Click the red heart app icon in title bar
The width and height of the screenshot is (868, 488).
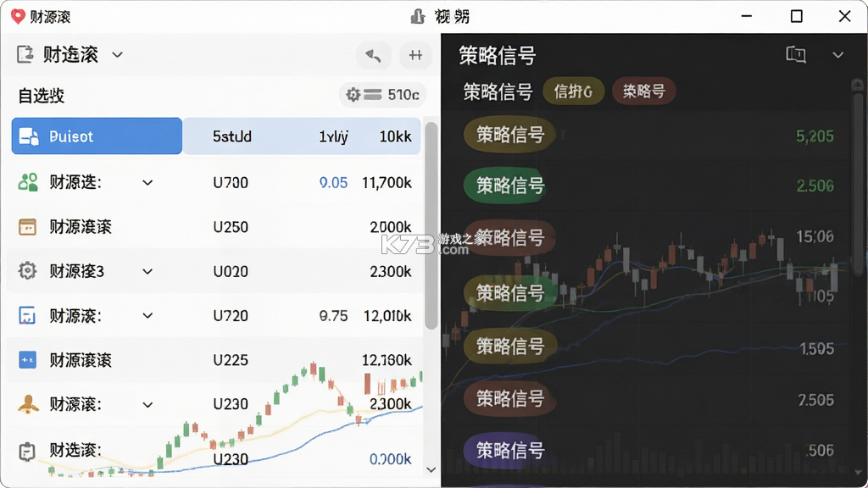(18, 17)
